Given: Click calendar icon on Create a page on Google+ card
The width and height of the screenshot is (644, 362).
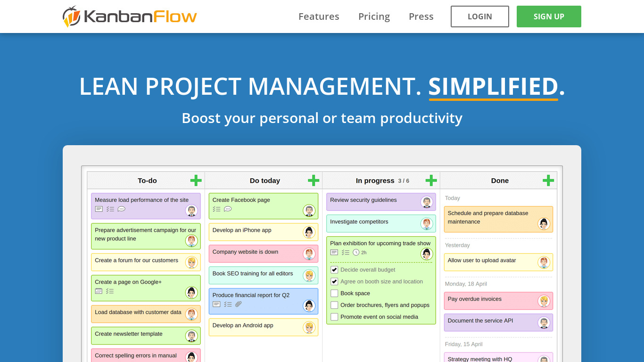Looking at the screenshot, I should 99,291.
